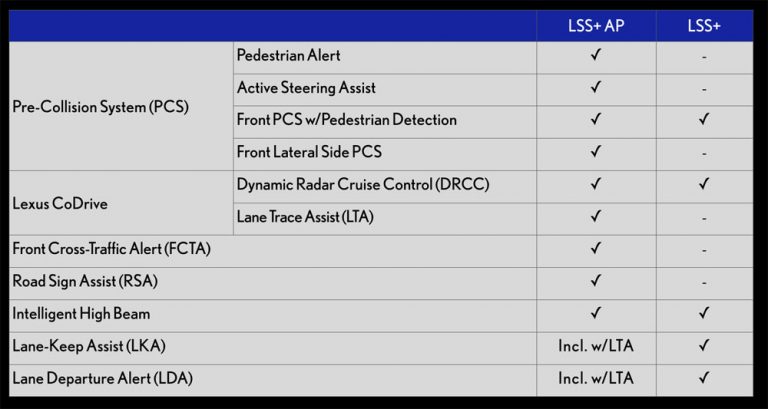Click the Road Sign Assist (RSA) label

point(85,281)
